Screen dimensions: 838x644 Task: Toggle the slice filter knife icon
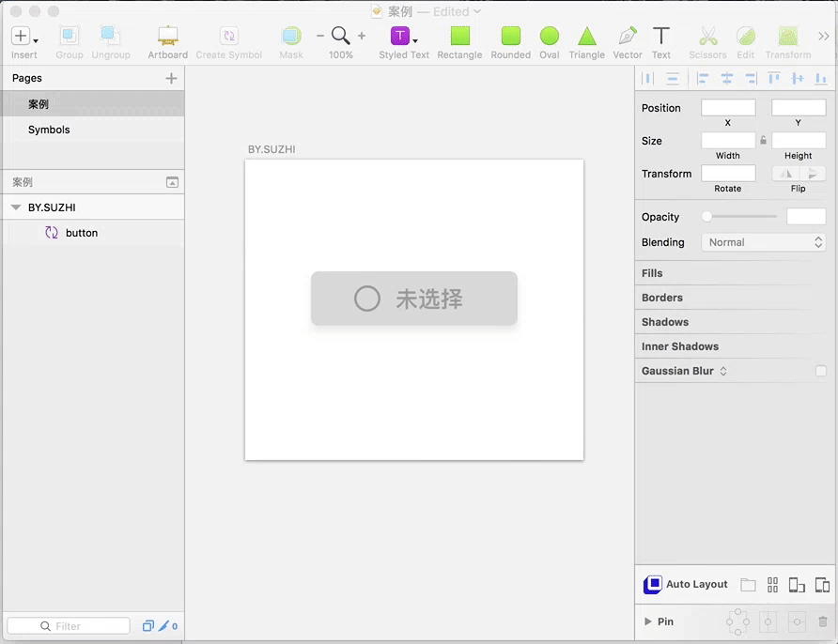pos(163,625)
